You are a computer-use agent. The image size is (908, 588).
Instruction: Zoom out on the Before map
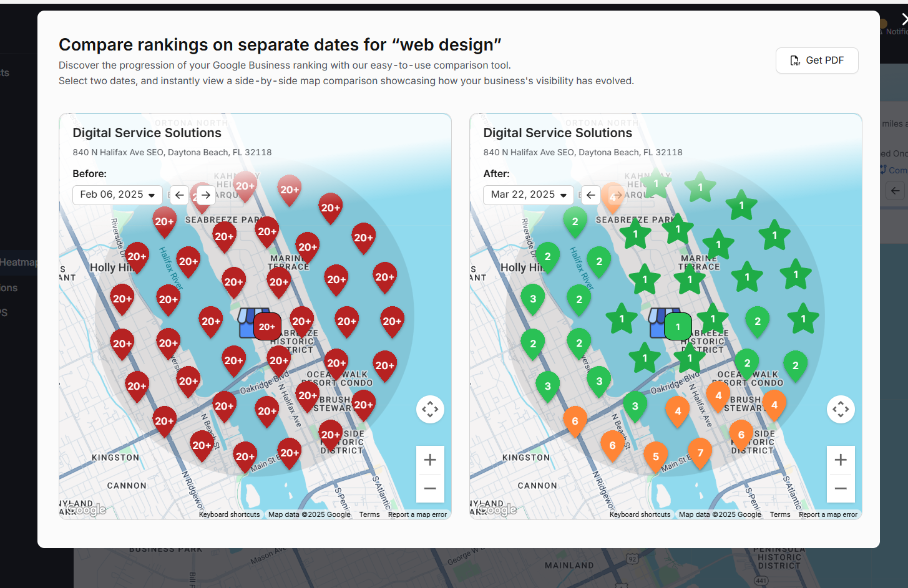coord(430,488)
